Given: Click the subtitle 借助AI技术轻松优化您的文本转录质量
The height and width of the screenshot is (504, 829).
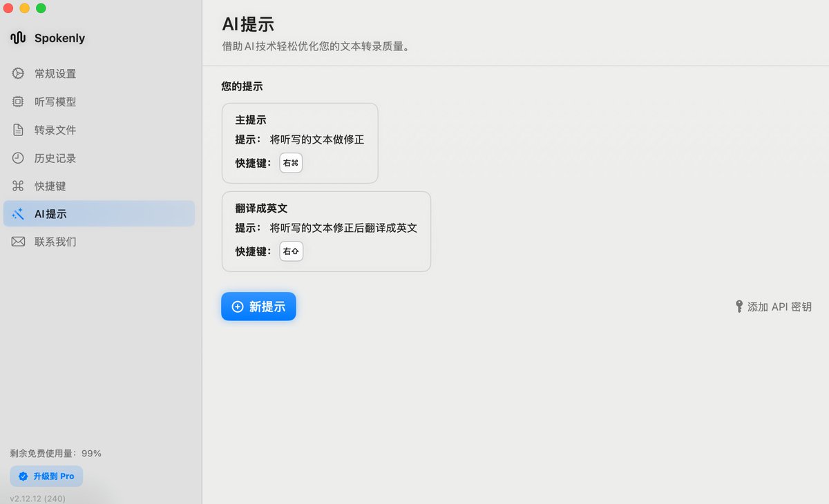Looking at the screenshot, I should [316, 47].
